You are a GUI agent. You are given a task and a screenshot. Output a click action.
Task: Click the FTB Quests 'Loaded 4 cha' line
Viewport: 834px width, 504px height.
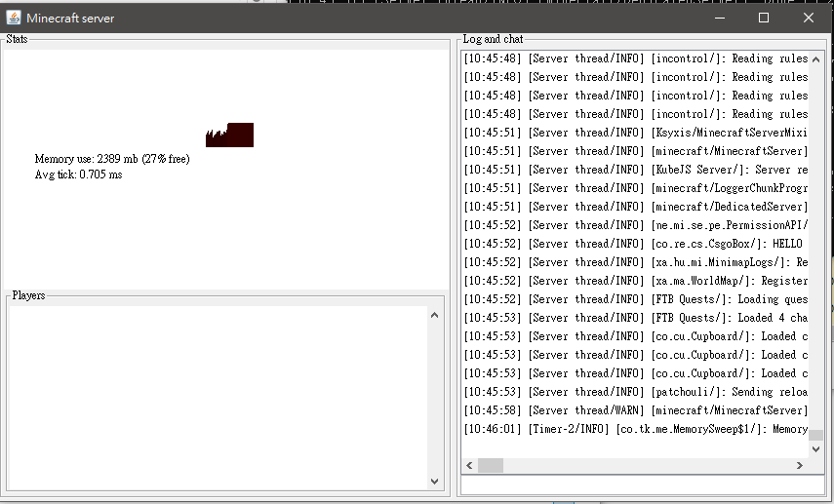(x=636, y=318)
